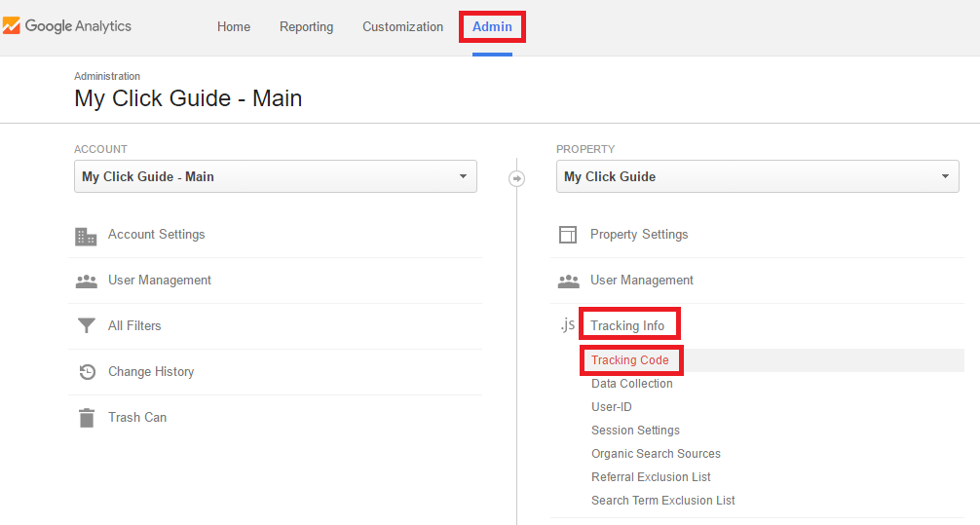Switch to the Reporting tab

[306, 27]
